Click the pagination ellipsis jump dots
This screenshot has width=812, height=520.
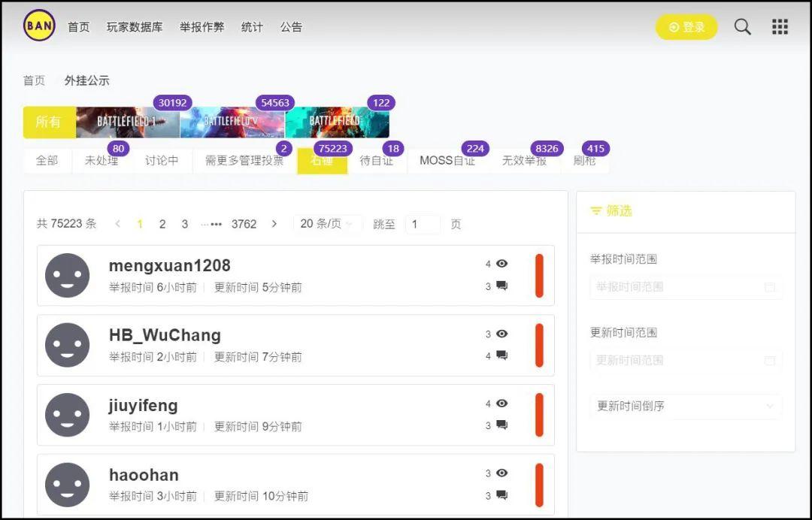click(x=212, y=225)
